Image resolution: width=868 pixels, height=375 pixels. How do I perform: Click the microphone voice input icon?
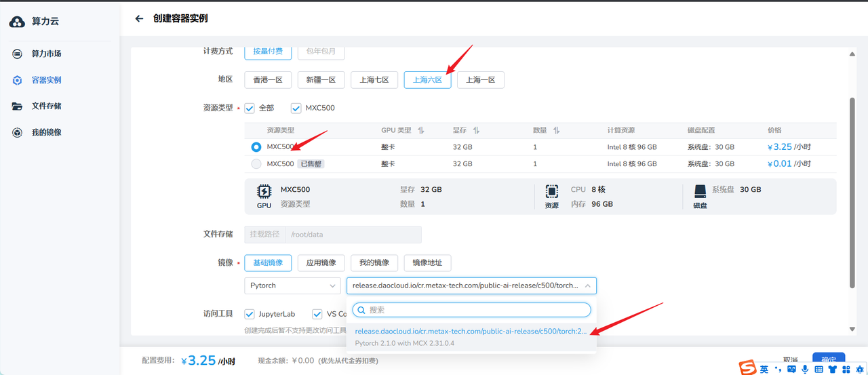(805, 370)
